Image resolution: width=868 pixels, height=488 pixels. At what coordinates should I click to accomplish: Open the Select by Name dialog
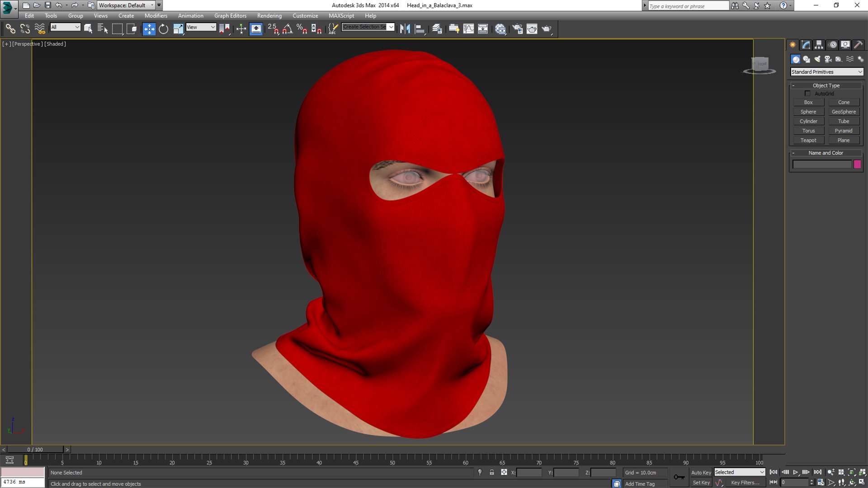(x=103, y=29)
